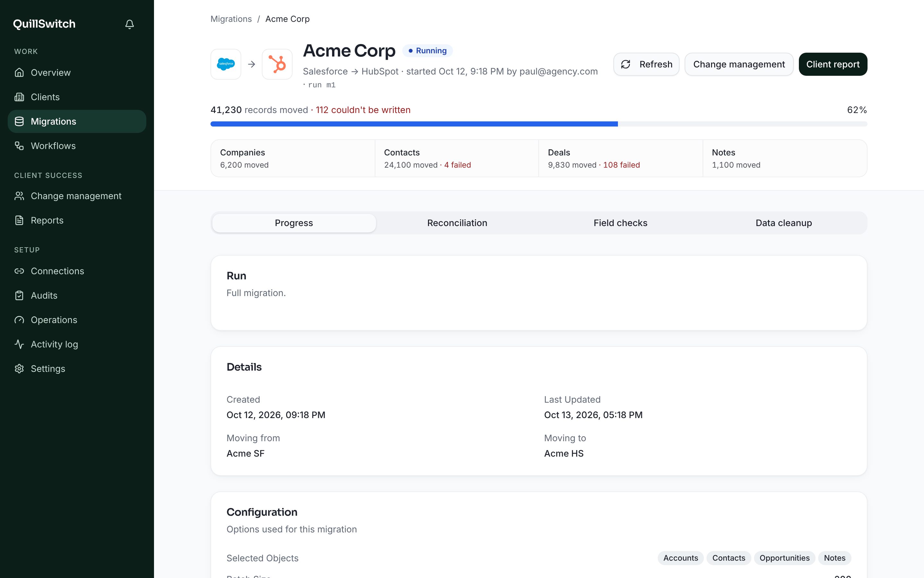Click the Salesforce source logo
Screen dimensions: 924x578
pos(226,64)
